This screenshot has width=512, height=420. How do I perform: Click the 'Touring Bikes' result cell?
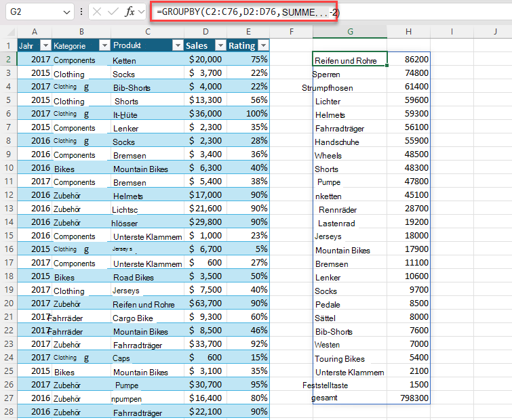pyautogui.click(x=350, y=358)
